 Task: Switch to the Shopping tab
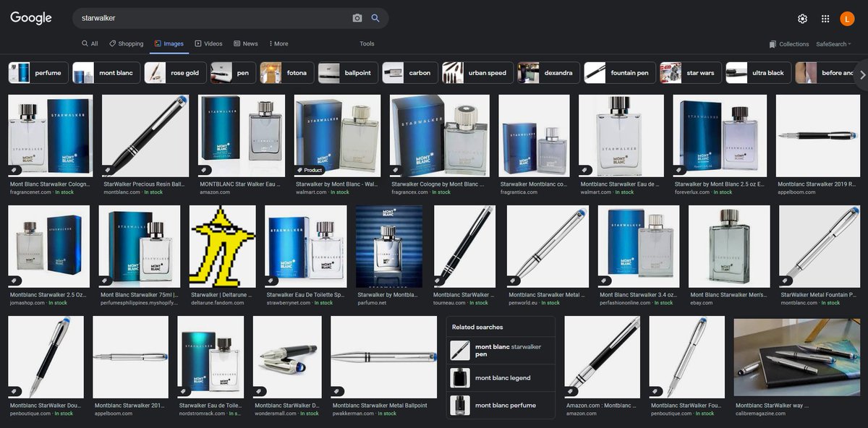point(127,43)
